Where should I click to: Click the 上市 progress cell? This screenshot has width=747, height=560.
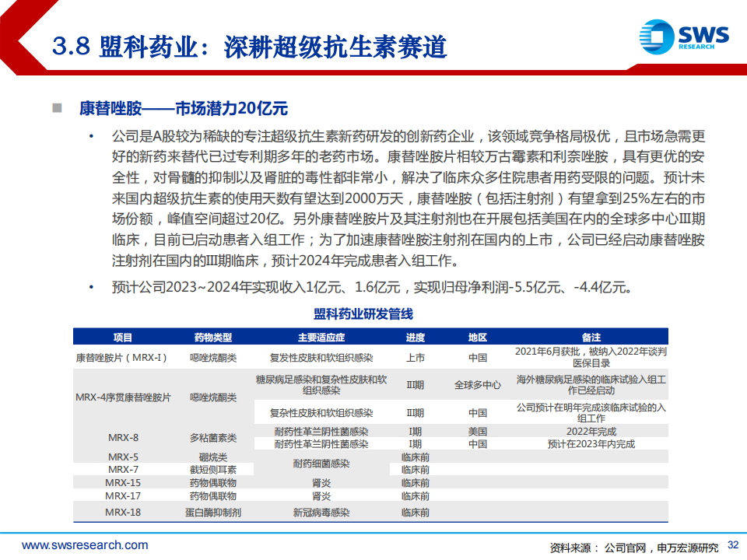[415, 358]
